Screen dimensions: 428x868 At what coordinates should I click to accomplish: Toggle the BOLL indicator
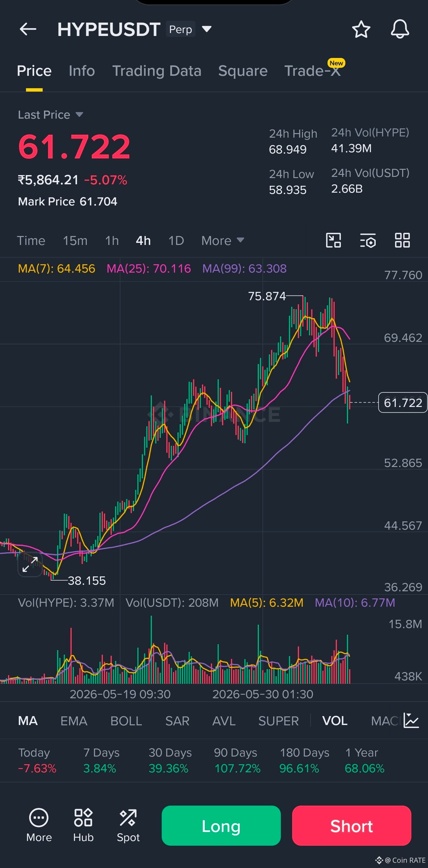(x=126, y=721)
